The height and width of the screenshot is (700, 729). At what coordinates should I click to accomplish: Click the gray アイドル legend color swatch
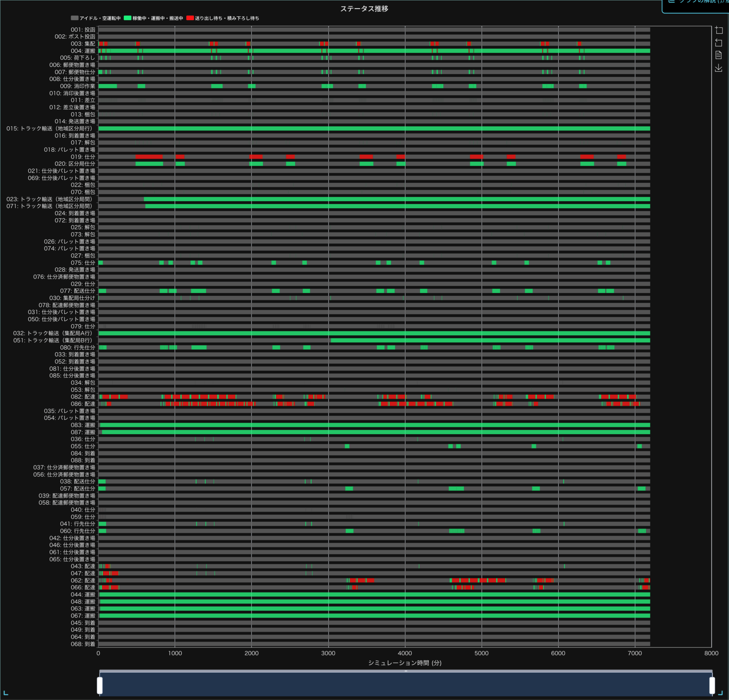point(74,18)
